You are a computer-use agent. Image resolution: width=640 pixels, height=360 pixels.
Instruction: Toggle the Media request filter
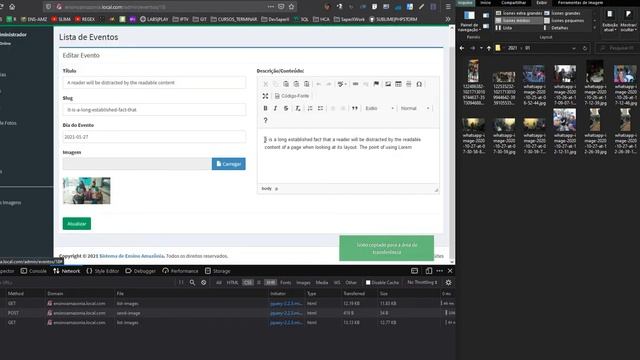(x=322, y=282)
